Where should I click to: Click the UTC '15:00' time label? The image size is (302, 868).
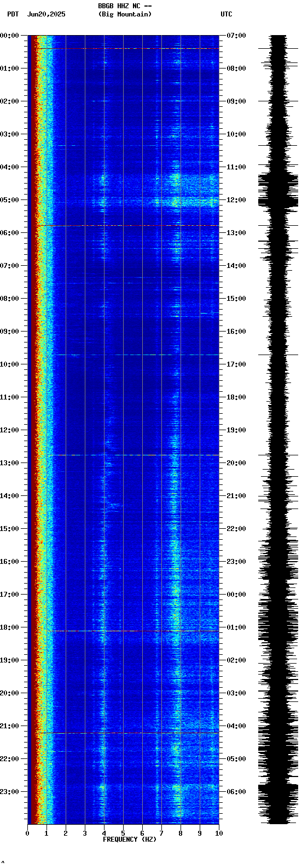pyautogui.click(x=236, y=299)
